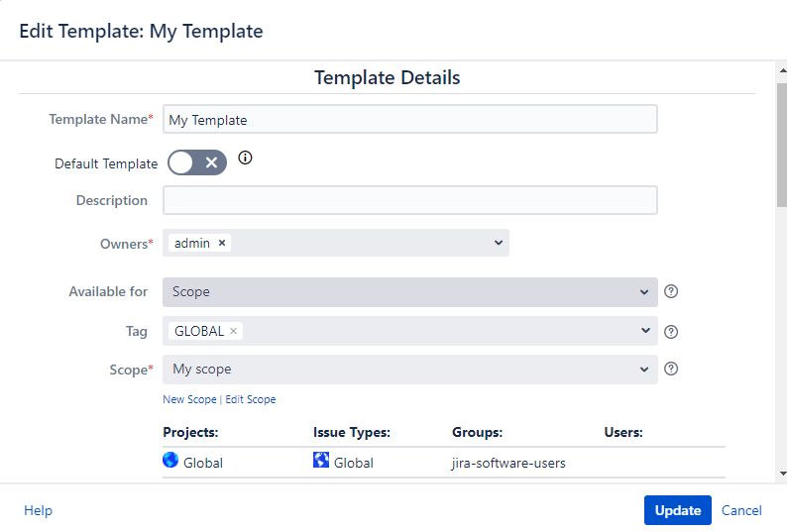Open the Tag dropdown arrow
This screenshot has height=532, width=787.
click(645, 331)
